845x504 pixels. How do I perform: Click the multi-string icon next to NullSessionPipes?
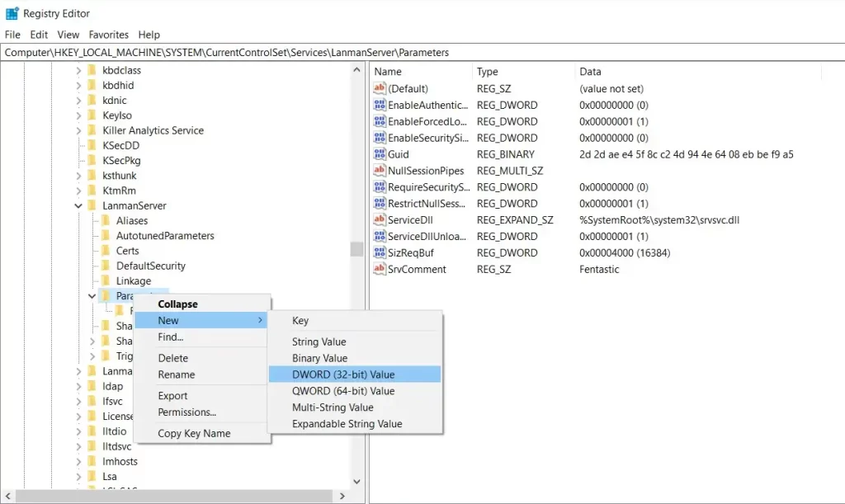pos(380,171)
